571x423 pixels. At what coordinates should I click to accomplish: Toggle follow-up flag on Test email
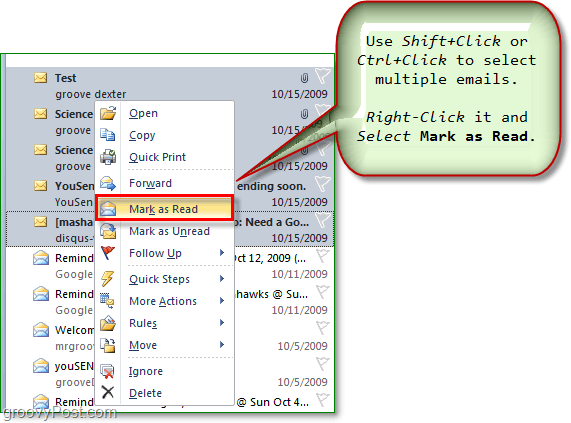point(323,76)
